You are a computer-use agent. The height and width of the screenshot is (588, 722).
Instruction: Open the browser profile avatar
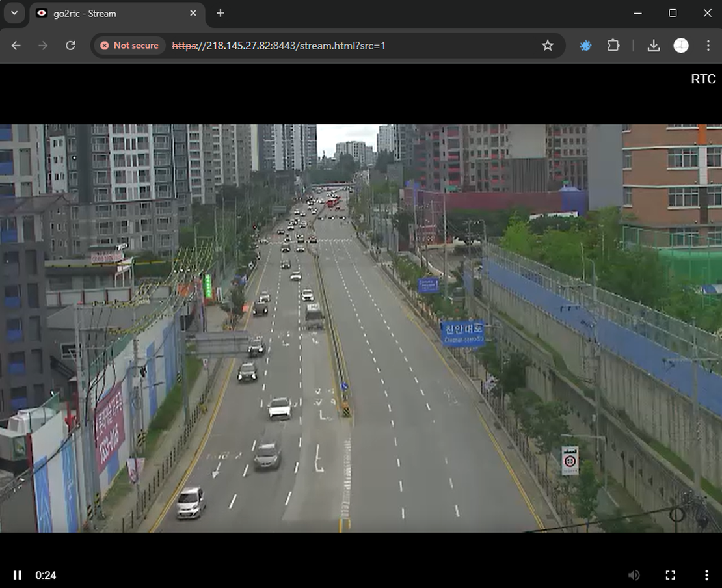681,46
